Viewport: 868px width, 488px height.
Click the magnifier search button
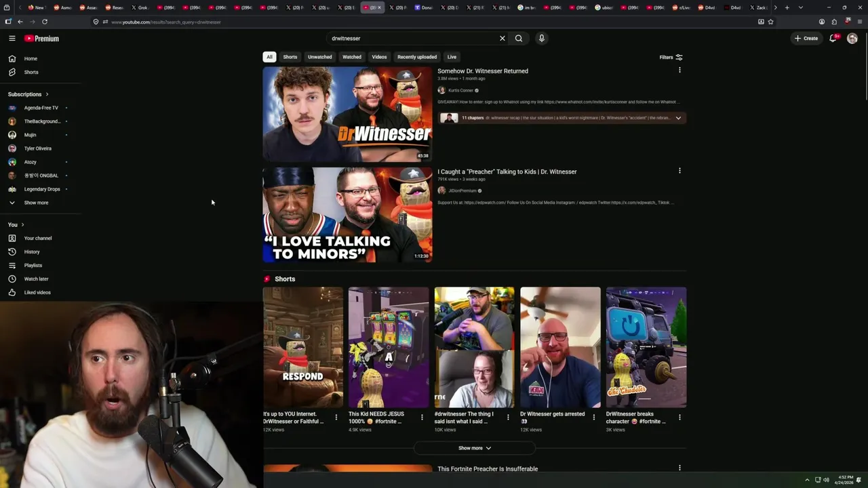coord(519,39)
